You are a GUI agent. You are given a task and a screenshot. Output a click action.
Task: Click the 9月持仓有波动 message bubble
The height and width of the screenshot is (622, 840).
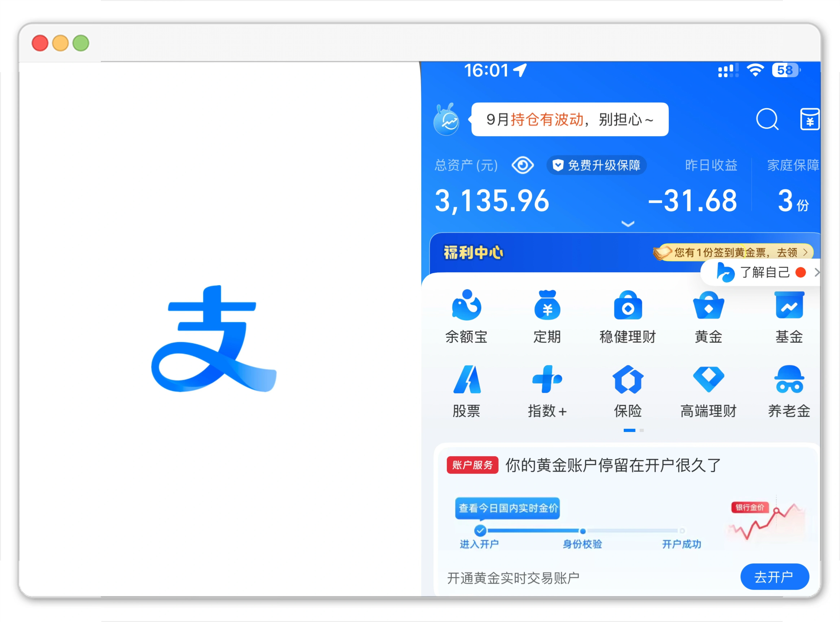tap(570, 119)
